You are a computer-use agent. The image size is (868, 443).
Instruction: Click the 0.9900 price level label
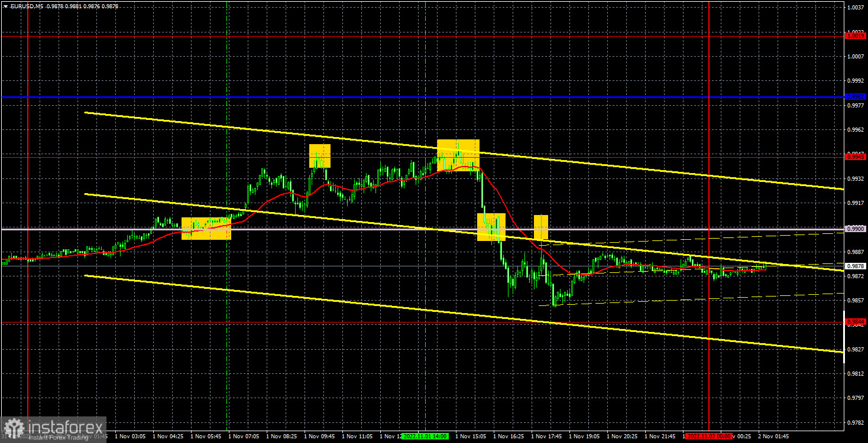tap(856, 229)
